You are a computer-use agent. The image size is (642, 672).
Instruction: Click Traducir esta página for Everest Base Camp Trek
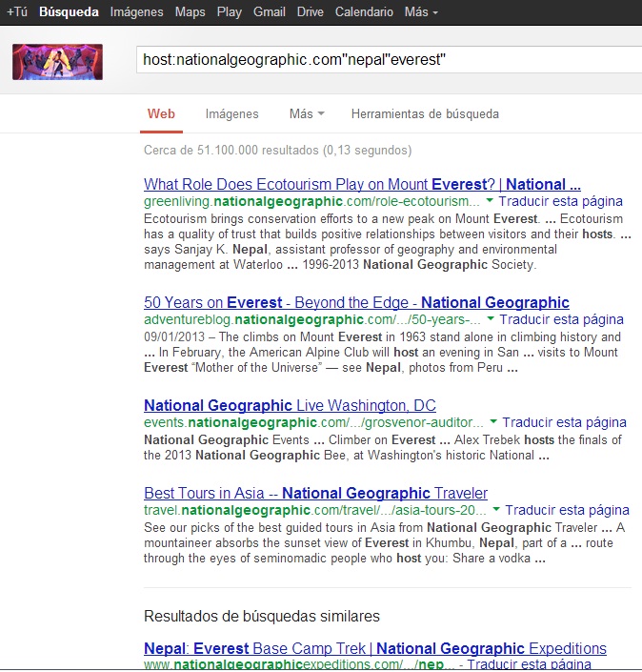point(529,664)
